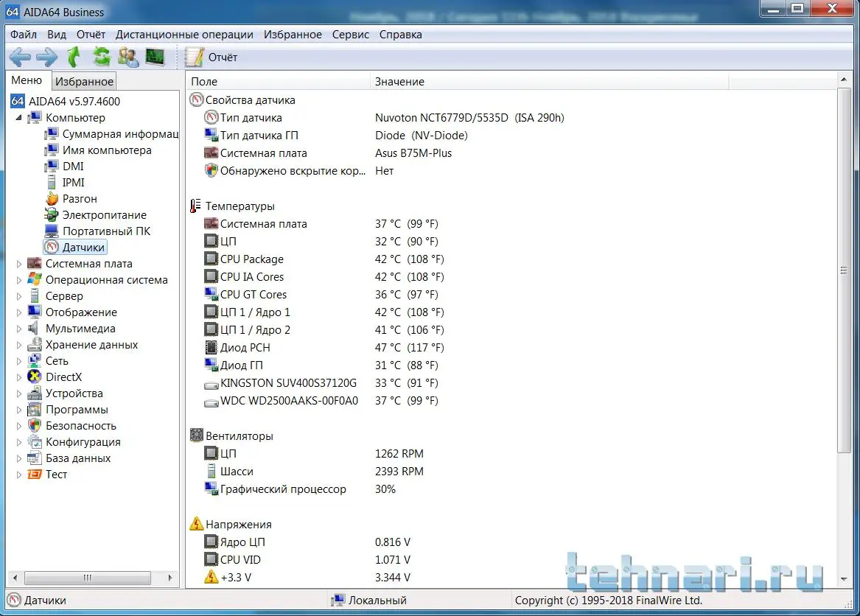860x616 pixels.
Task: Switch to the Избранное panel tab
Action: (x=84, y=82)
